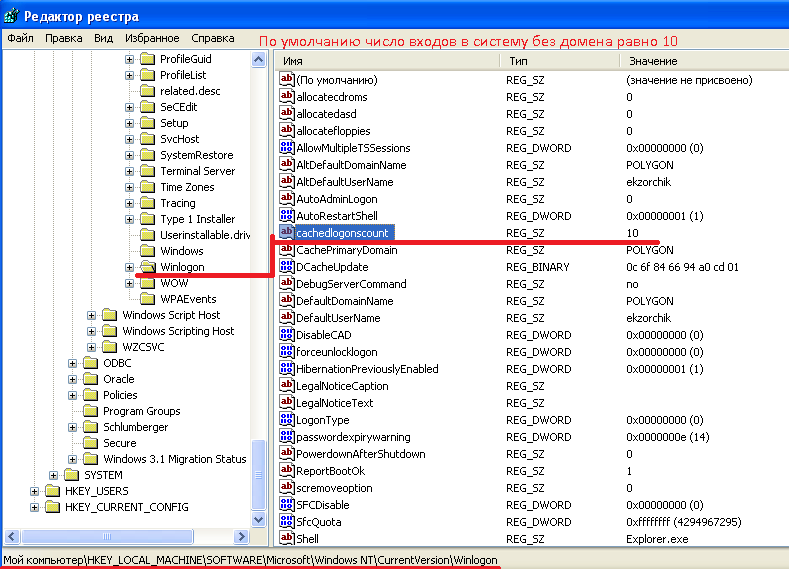Expand the HKEY_USERS hive

34,491
